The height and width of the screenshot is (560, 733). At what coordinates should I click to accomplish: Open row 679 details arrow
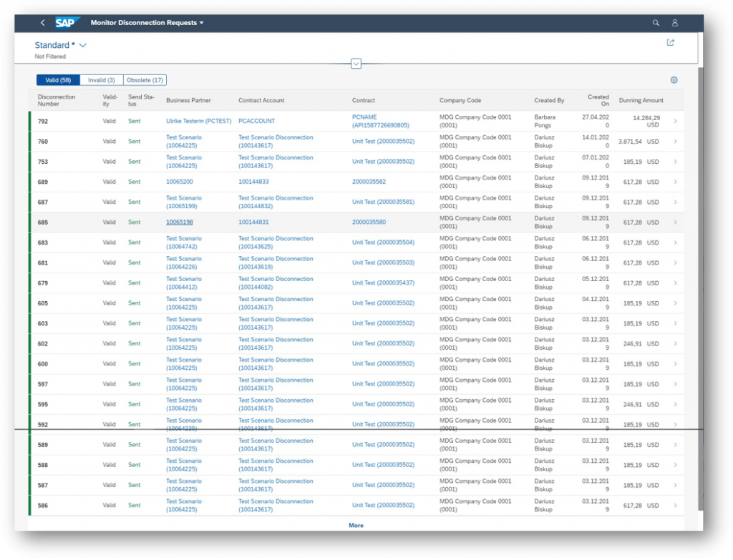tap(676, 283)
